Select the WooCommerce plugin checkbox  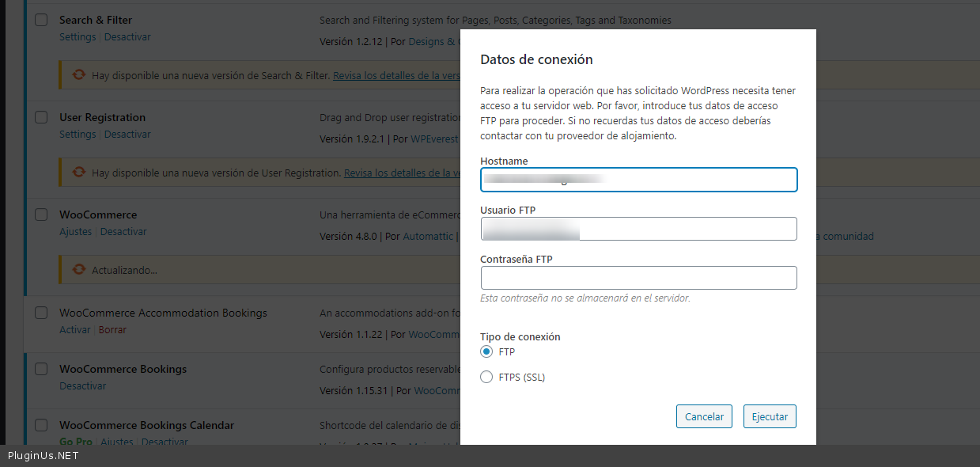pos(41,215)
